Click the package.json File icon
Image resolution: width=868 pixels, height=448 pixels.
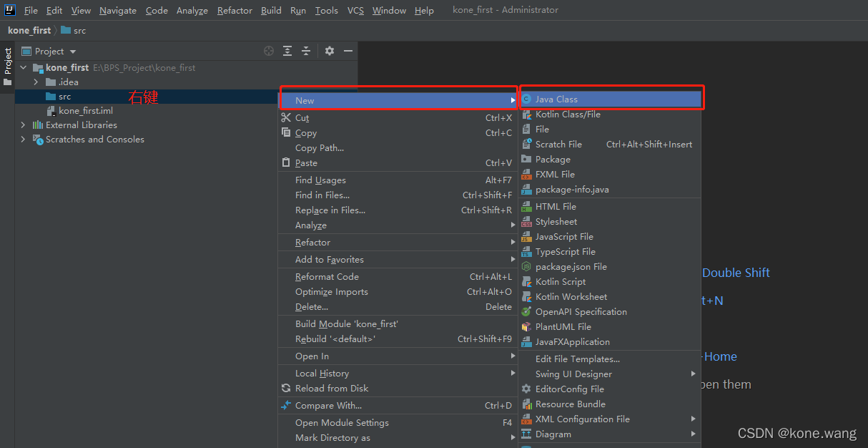pos(527,267)
